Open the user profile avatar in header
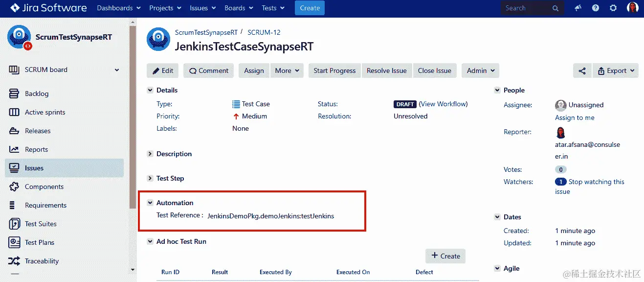Screen dimensions: 644x282 (x=633, y=8)
